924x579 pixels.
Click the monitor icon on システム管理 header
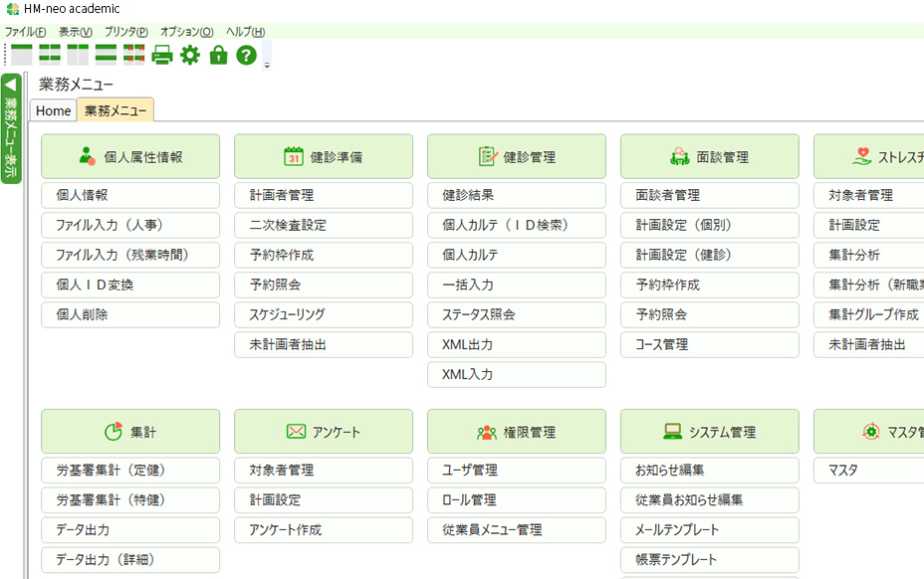671,431
